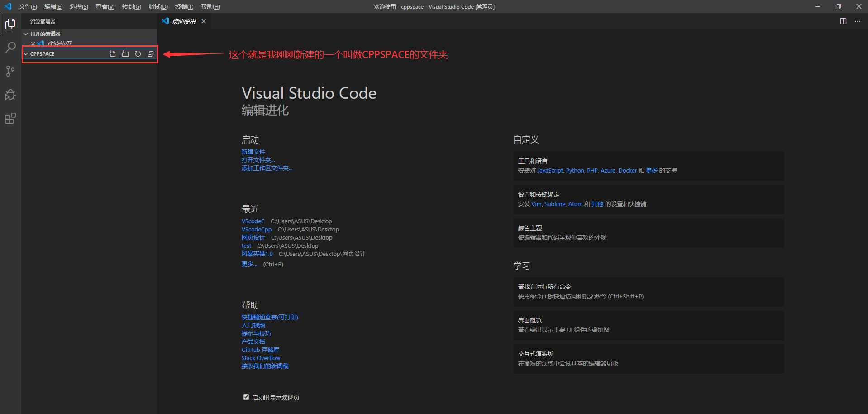
Task: Open 快捷键速查表(可打印) help link
Action: [270, 317]
